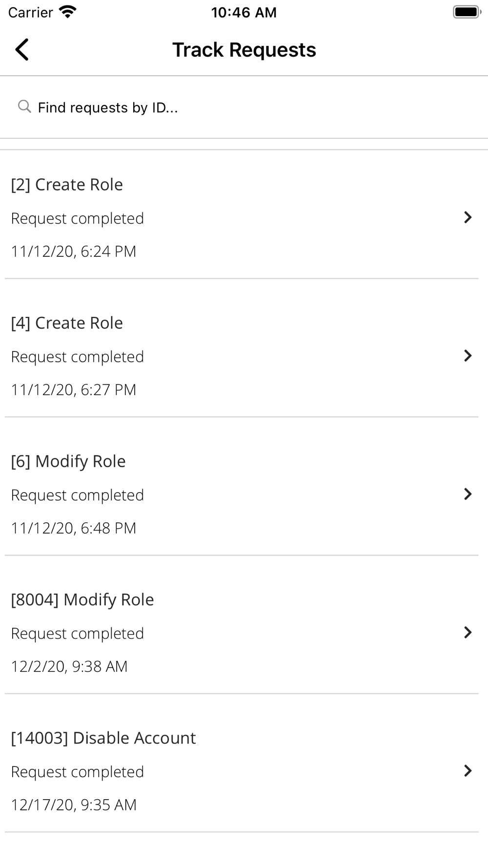Tap the search magnifier icon
The image size is (488, 868).
tap(24, 106)
